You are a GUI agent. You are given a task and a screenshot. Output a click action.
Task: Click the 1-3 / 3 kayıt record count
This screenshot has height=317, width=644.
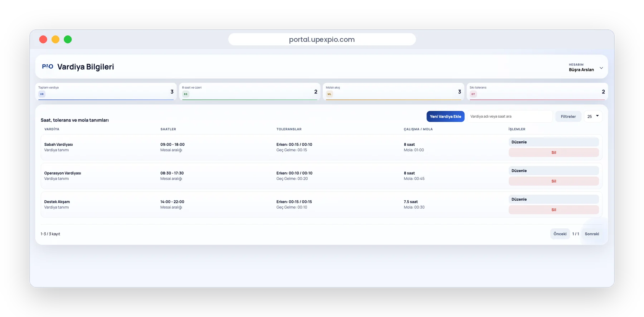click(x=50, y=234)
